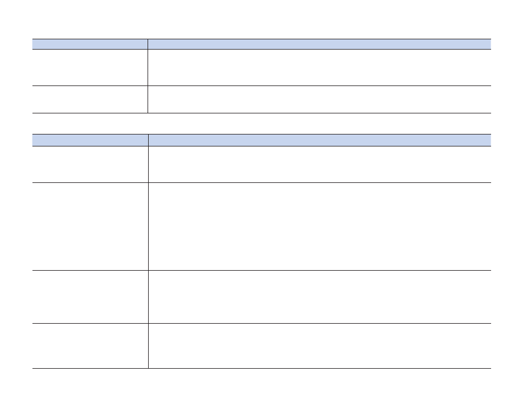523x420 pixels.
Task: Click the top table's left header cell
Action: click(x=89, y=44)
